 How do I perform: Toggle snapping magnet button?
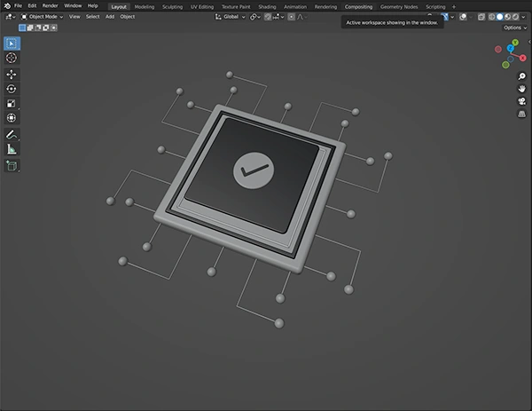268,17
